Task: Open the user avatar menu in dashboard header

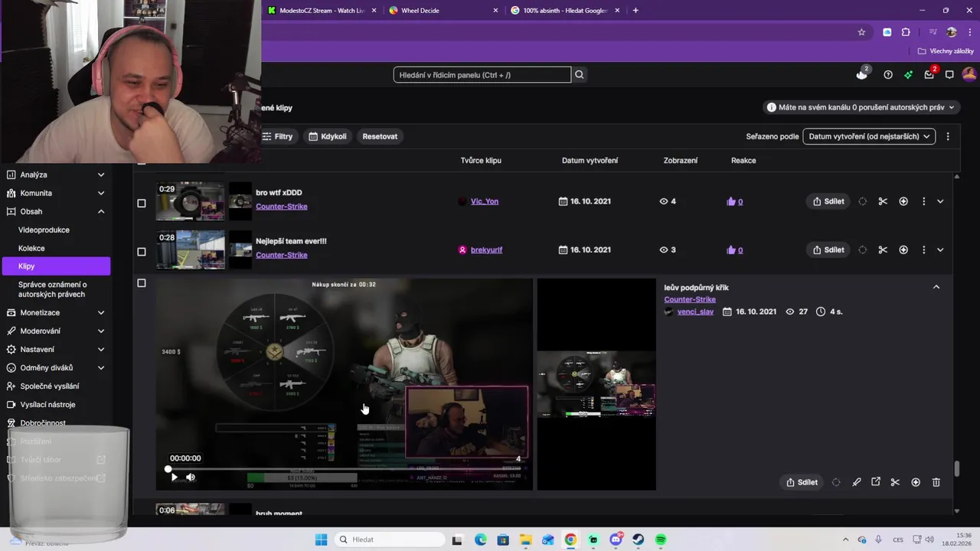Action: (969, 74)
